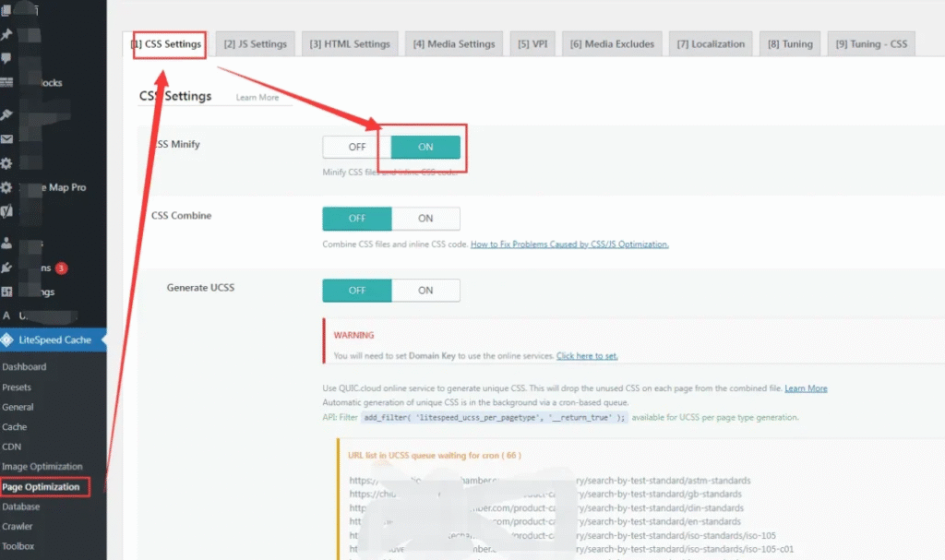Viewport: 945px width, 560px height.
Task: Click the mail envelope sidebar icon
Action: tap(6, 139)
